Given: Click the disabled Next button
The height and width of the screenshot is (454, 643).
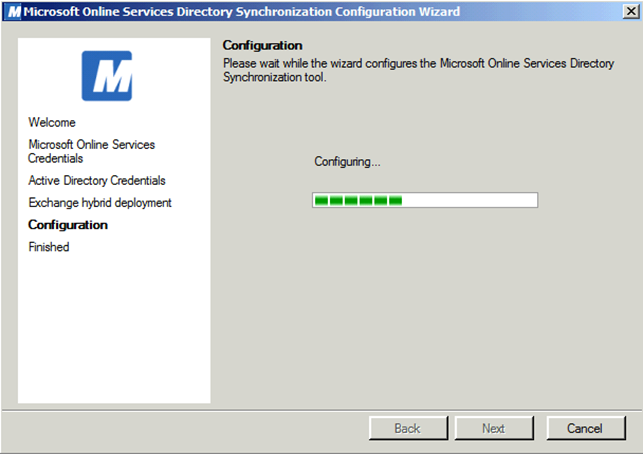Looking at the screenshot, I should coord(494,428).
